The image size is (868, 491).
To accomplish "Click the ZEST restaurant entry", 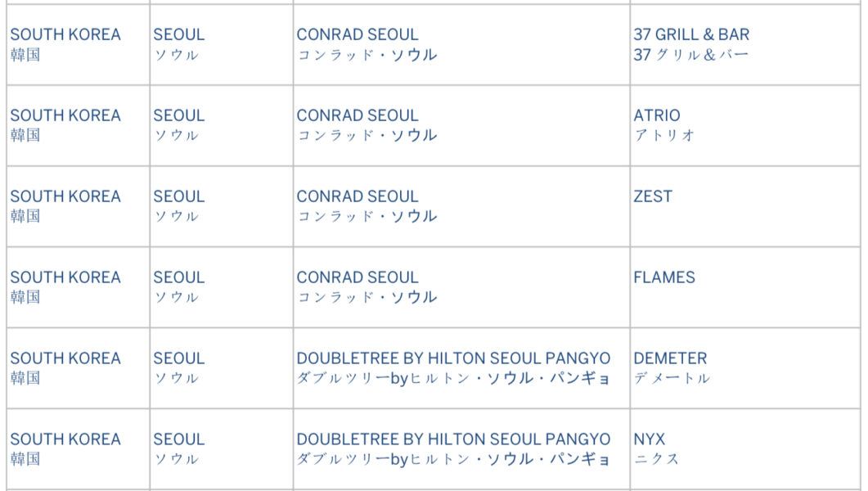I will pyautogui.click(x=653, y=196).
